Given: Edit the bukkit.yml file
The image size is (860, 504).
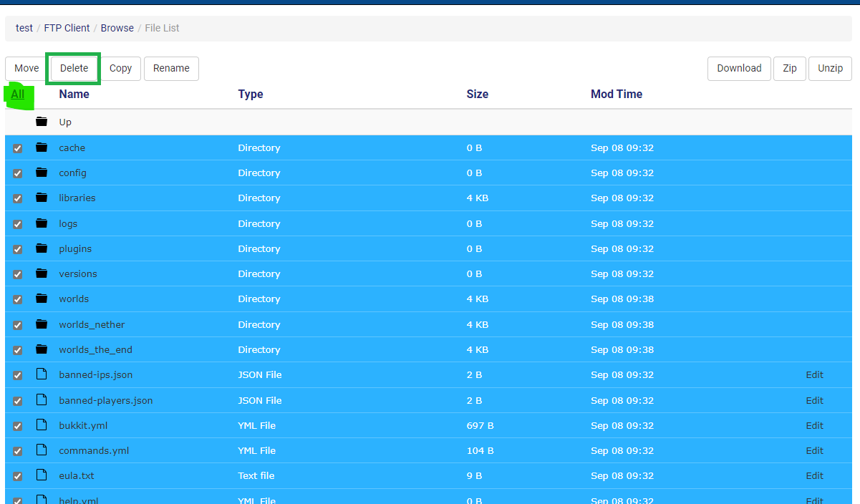Looking at the screenshot, I should pos(815,425).
